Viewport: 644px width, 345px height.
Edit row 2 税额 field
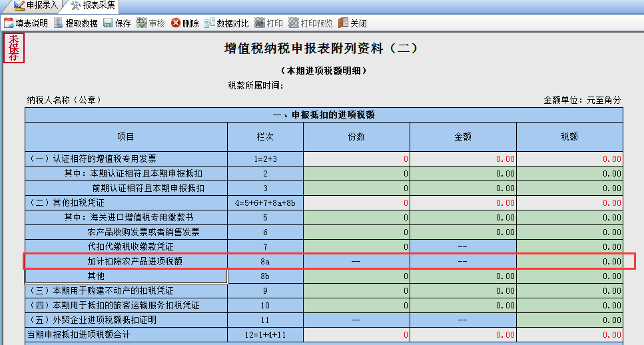[x=569, y=174]
